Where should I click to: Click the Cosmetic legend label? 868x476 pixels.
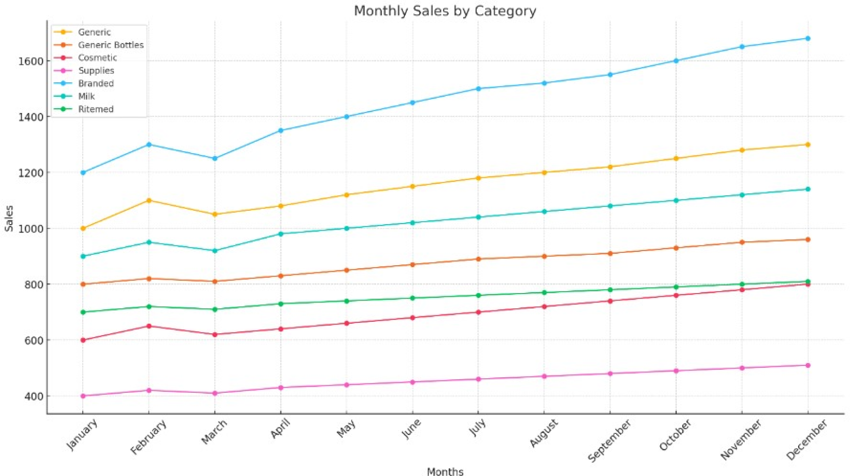tap(98, 58)
